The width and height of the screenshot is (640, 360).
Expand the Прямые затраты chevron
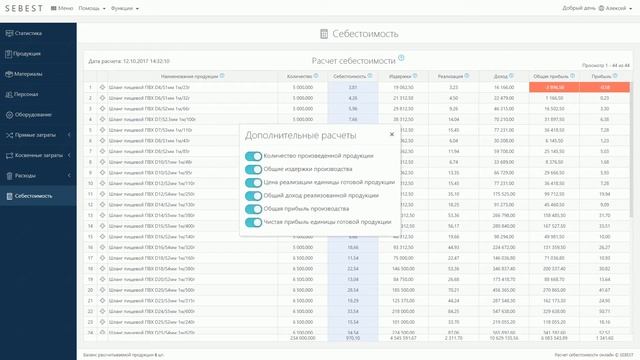coord(69,135)
